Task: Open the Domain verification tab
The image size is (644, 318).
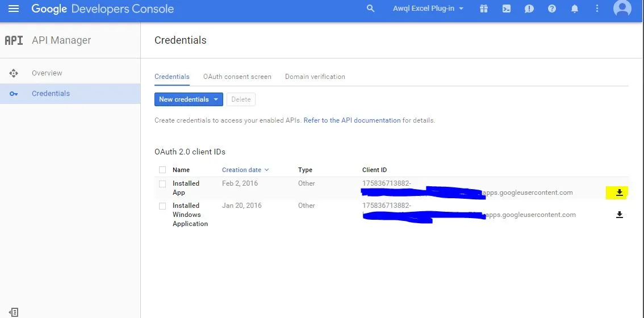Action: [x=315, y=77]
